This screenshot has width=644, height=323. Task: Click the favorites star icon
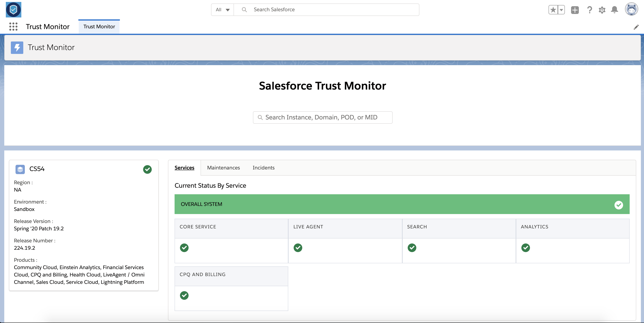pyautogui.click(x=553, y=10)
